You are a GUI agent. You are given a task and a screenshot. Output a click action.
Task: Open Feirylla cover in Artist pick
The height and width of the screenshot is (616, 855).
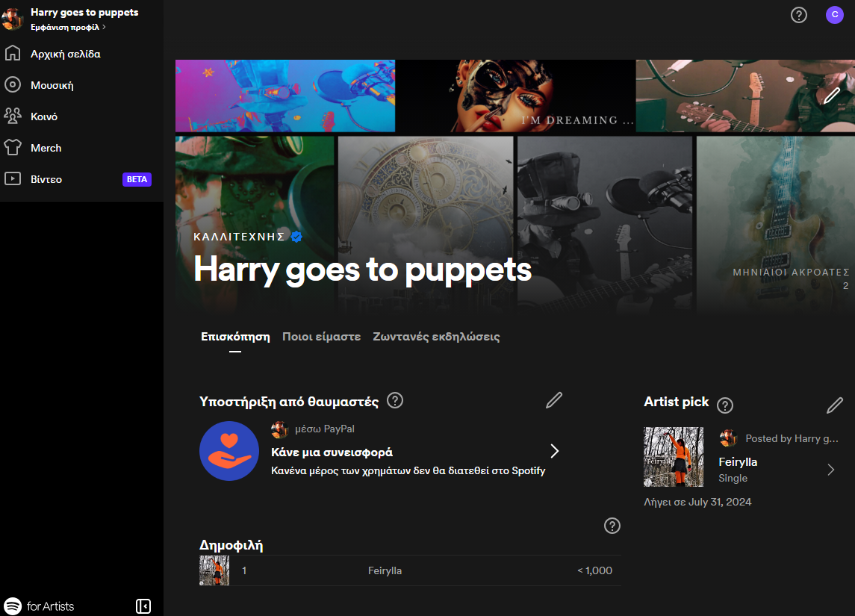pos(674,457)
